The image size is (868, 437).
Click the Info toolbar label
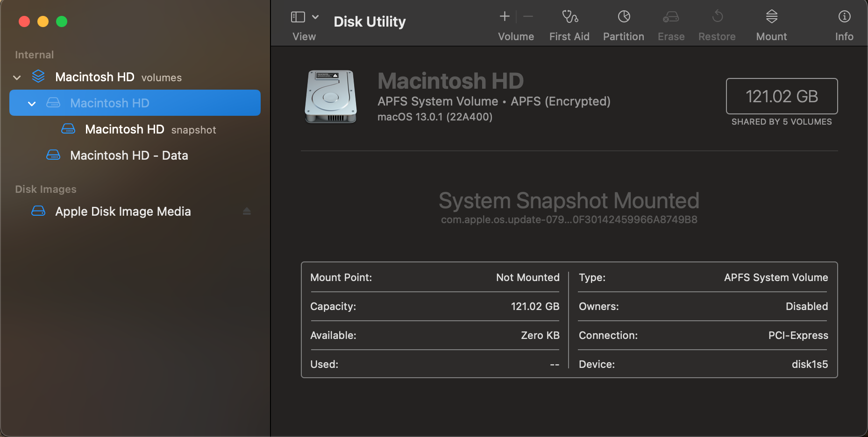pyautogui.click(x=844, y=36)
